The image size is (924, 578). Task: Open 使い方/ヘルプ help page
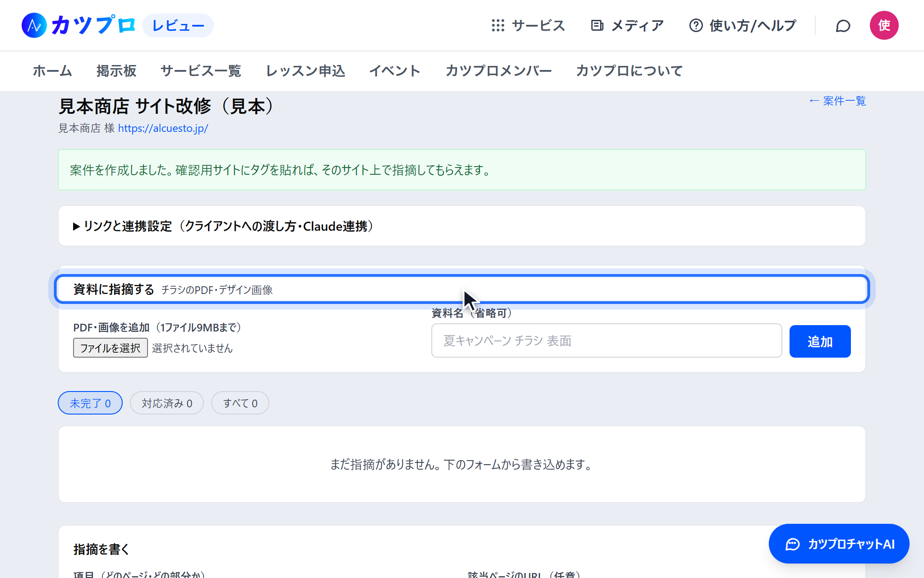click(743, 25)
